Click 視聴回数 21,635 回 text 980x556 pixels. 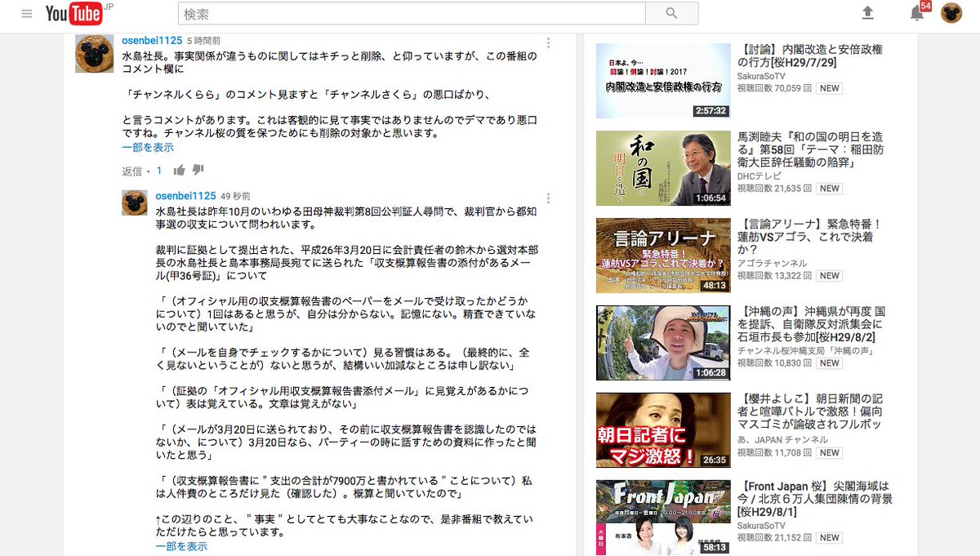pyautogui.click(x=774, y=188)
